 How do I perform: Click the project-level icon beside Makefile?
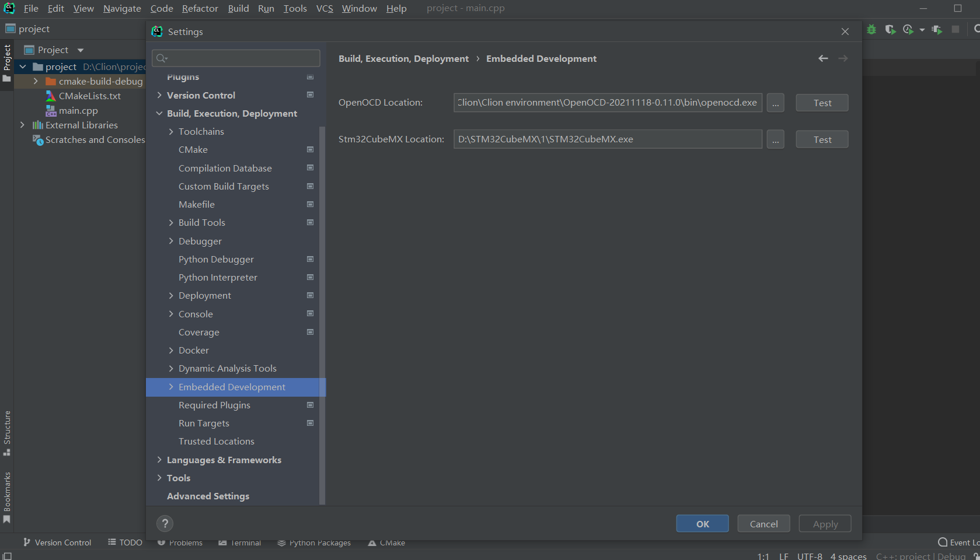(311, 204)
